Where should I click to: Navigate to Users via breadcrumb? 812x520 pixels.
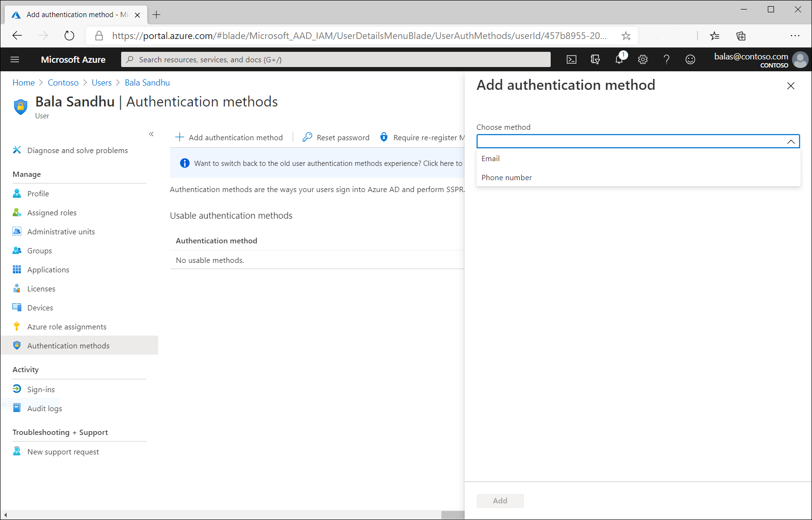(102, 82)
